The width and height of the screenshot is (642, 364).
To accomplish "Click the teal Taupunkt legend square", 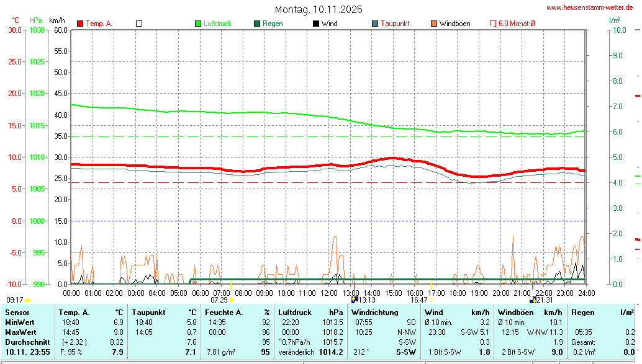I will tap(375, 24).
